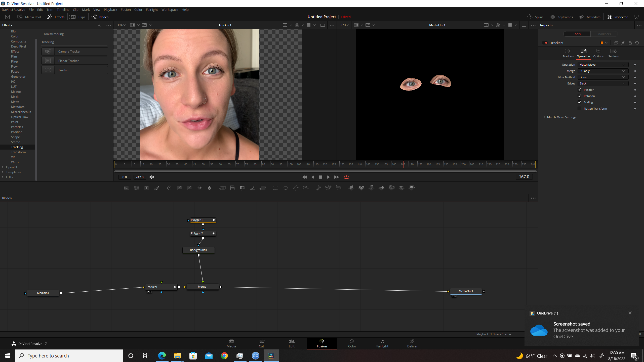This screenshot has height=362, width=644.
Task: Add a Camera Tracker tool
Action: tap(75, 52)
